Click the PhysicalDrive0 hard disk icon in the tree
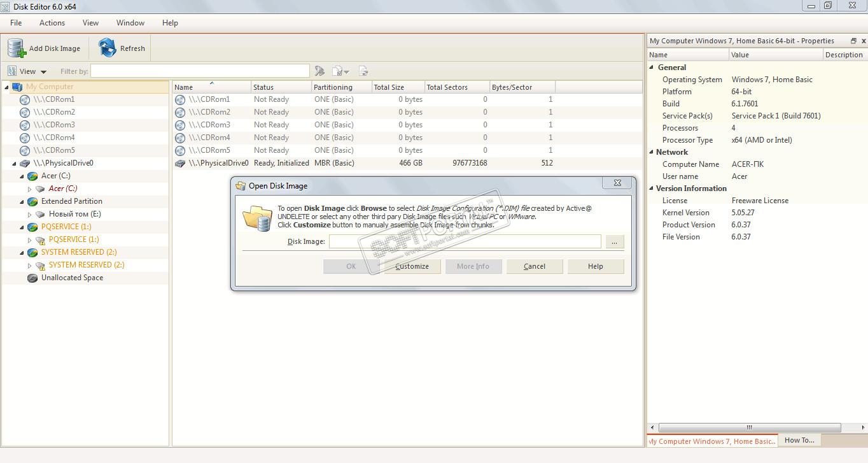Viewport: 868px width, 463px height. [x=25, y=163]
